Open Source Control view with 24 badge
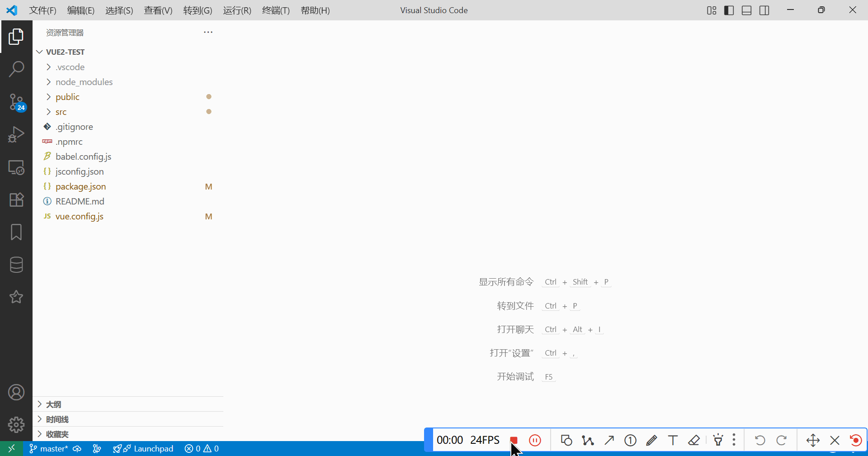Viewport: 868px width, 456px height. click(16, 102)
